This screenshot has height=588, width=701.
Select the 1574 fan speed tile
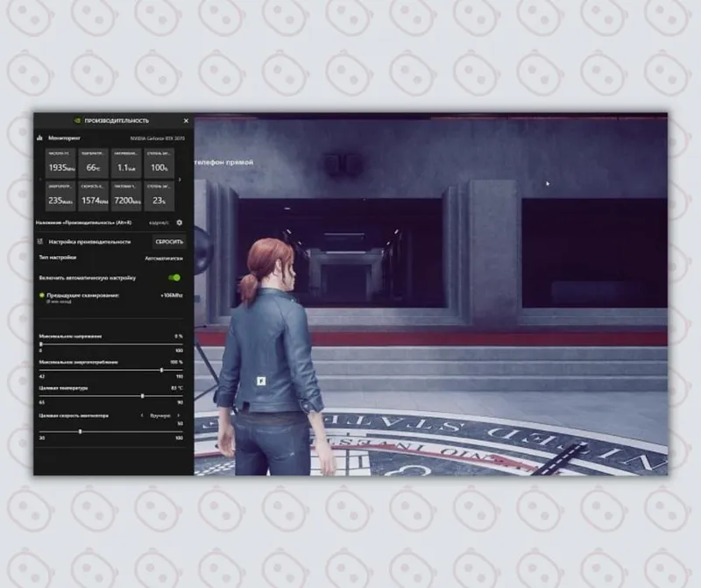94,195
